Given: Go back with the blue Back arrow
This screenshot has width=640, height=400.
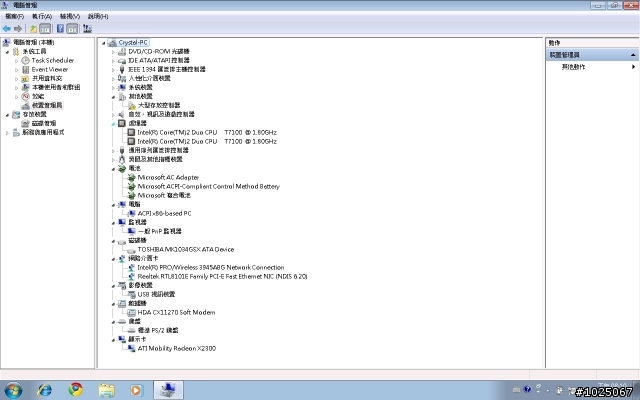Looking at the screenshot, I should [7, 29].
